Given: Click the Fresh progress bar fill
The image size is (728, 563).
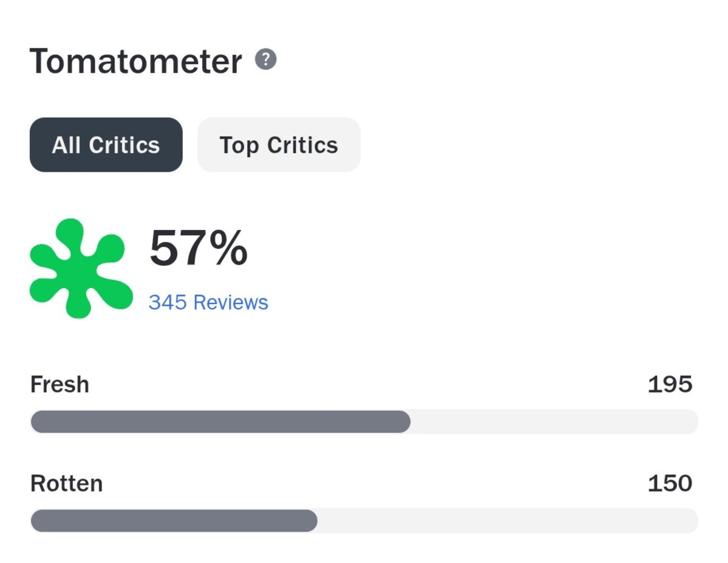Looking at the screenshot, I should click(220, 422).
